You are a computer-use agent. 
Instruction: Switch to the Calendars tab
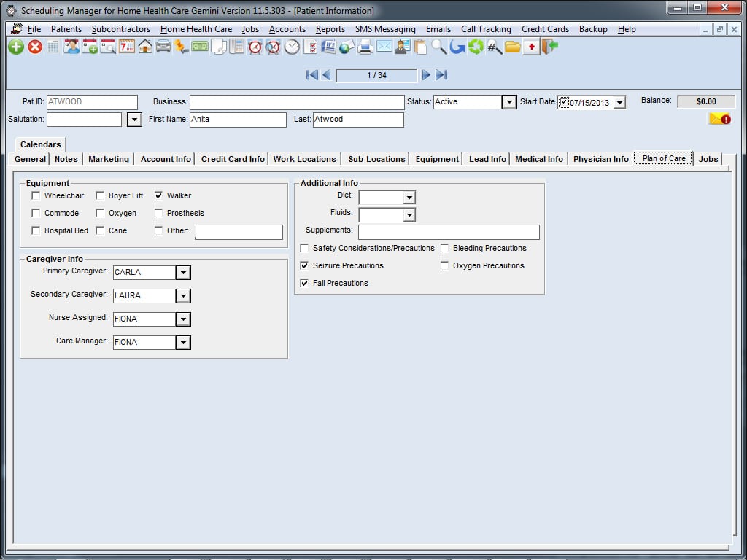coord(41,144)
